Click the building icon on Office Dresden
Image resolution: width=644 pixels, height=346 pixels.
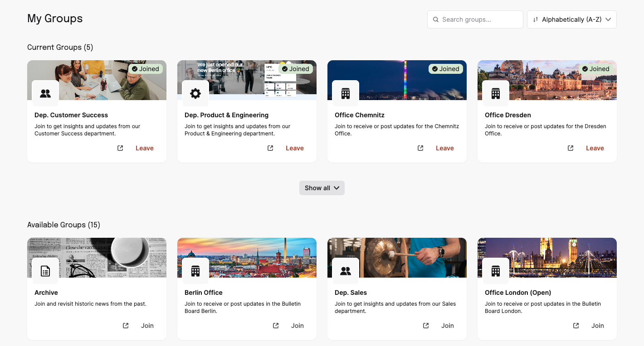(496, 94)
